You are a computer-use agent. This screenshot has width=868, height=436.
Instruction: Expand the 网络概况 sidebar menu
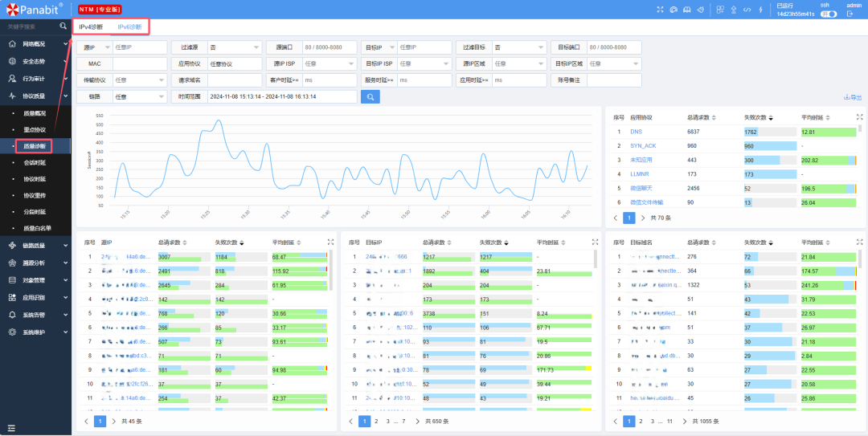coord(35,43)
